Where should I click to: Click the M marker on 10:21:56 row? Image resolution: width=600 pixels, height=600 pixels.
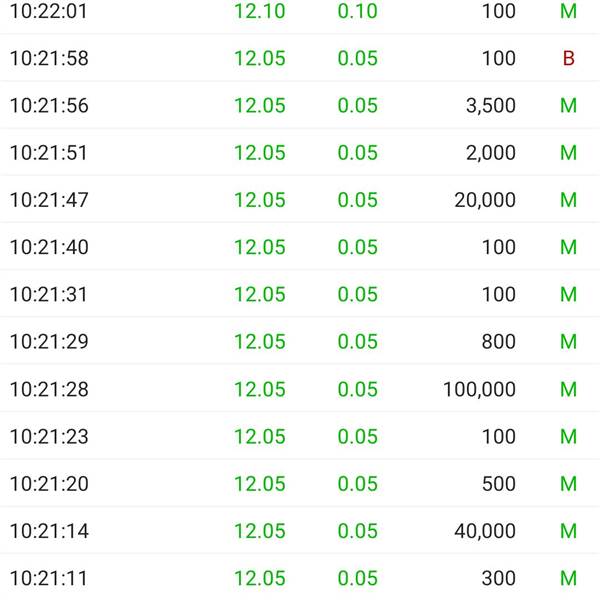pos(569,106)
